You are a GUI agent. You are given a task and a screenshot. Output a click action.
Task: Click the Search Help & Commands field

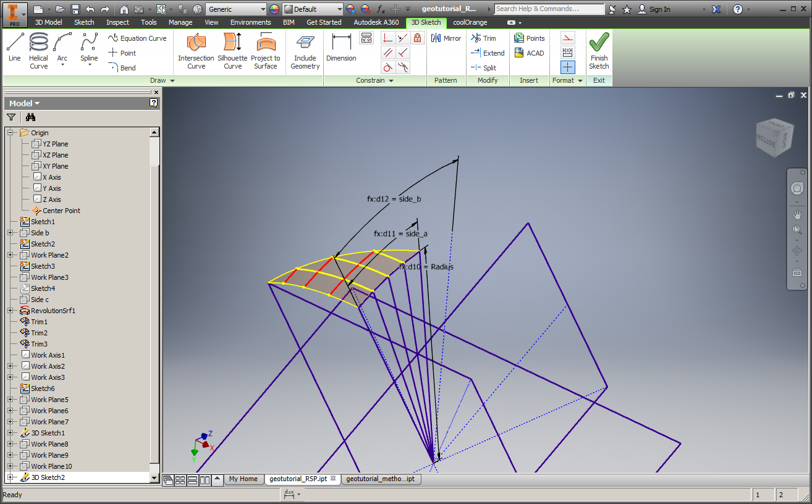[549, 9]
